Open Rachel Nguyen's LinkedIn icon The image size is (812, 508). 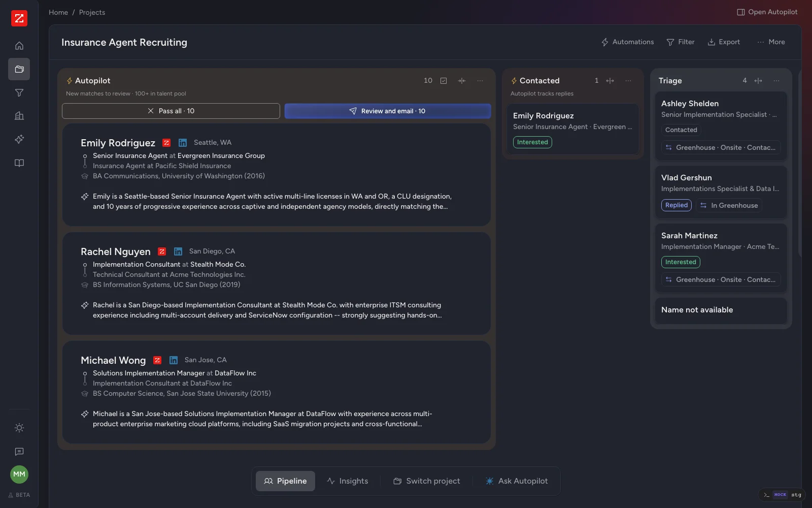point(178,251)
